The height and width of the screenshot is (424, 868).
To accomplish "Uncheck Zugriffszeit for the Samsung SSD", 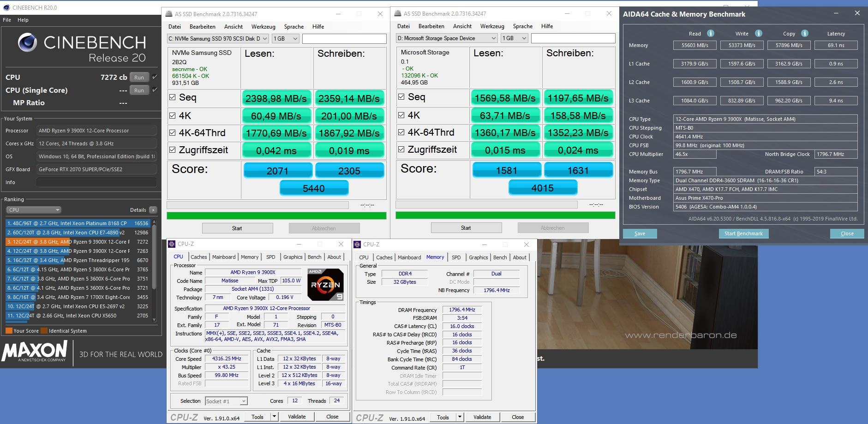I will [172, 150].
